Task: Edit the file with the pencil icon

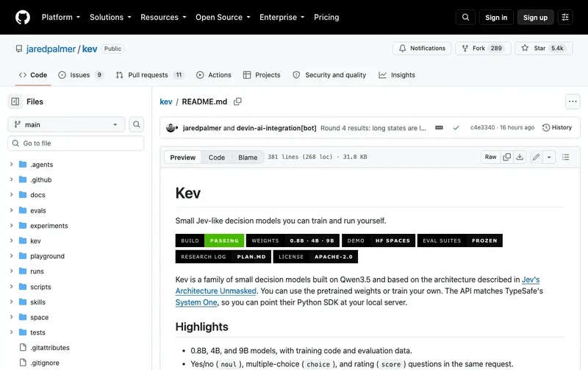Action: click(x=537, y=157)
